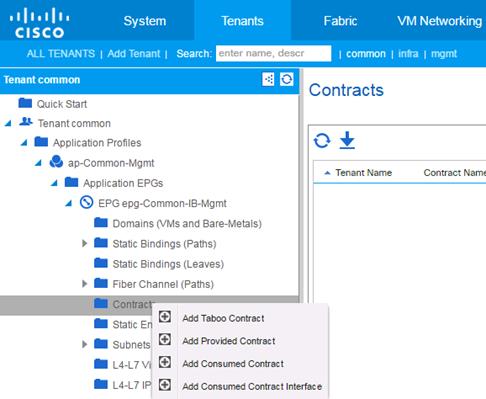The image size is (486, 399).
Task: Click the Add Tenant link
Action: pyautogui.click(x=134, y=54)
